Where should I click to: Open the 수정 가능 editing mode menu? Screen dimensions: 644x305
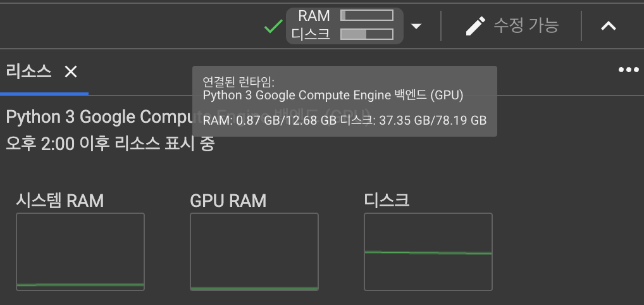tap(512, 26)
